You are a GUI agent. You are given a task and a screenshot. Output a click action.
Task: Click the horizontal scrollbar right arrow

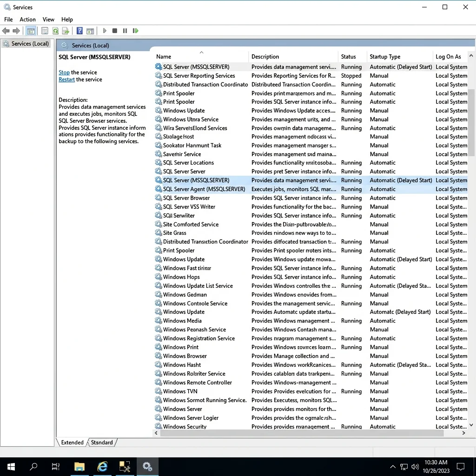pyautogui.click(x=463, y=433)
